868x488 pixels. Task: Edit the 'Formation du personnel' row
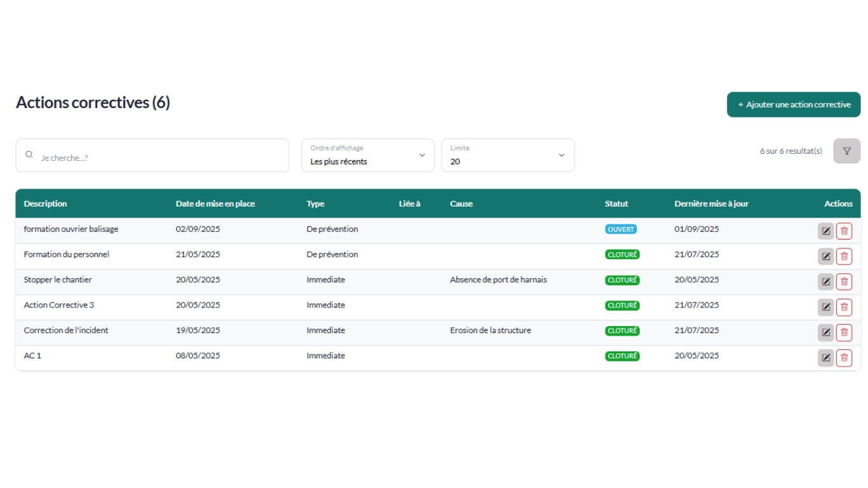pyautogui.click(x=825, y=257)
